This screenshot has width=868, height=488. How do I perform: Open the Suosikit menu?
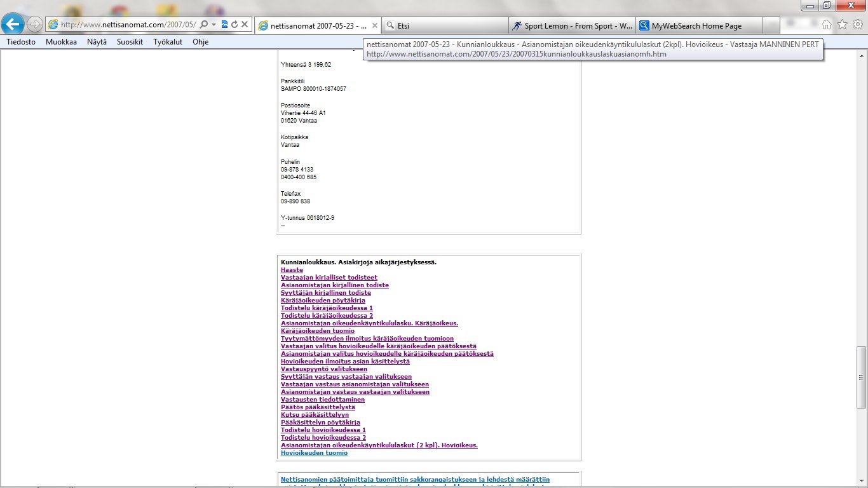pos(130,42)
